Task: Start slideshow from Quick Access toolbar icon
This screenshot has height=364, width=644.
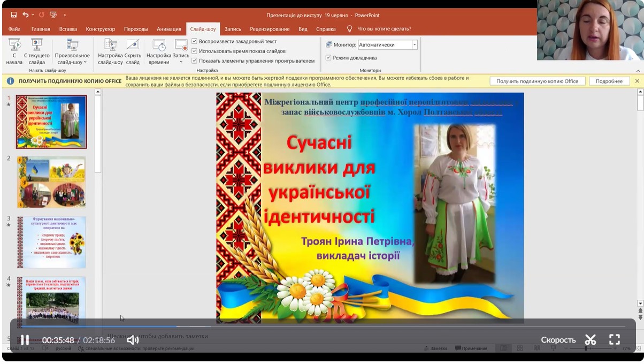Action: [x=53, y=15]
